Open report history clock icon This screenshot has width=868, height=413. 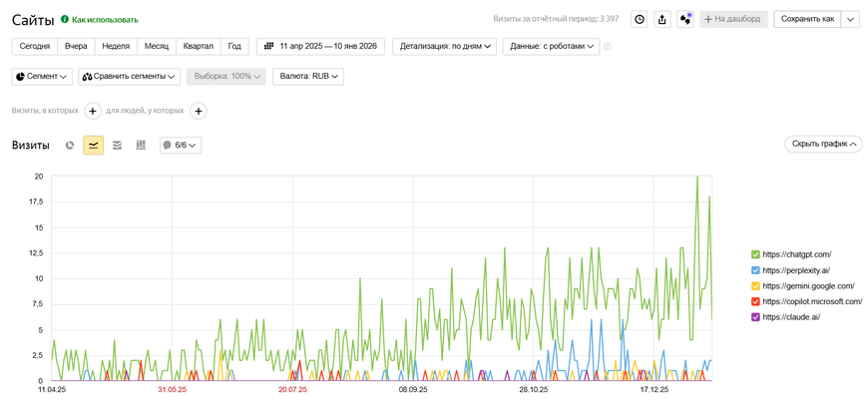640,19
